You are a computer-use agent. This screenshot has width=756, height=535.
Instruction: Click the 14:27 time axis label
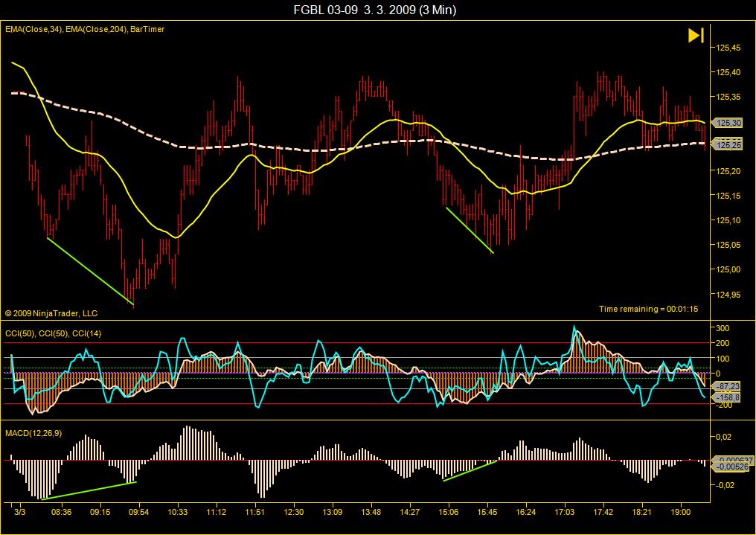pyautogui.click(x=409, y=512)
